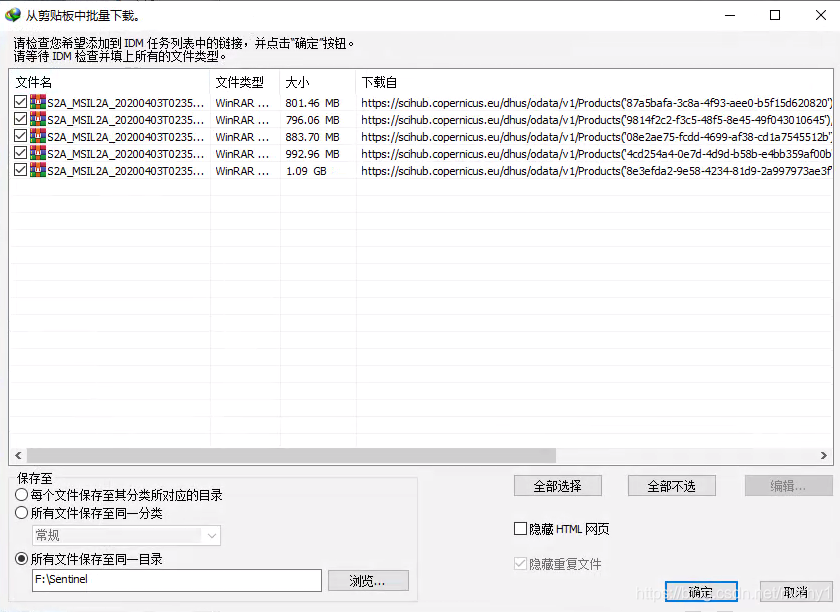Viewport: 840px width, 612px height.
Task: Click the 全部不选 button
Action: pyautogui.click(x=672, y=486)
